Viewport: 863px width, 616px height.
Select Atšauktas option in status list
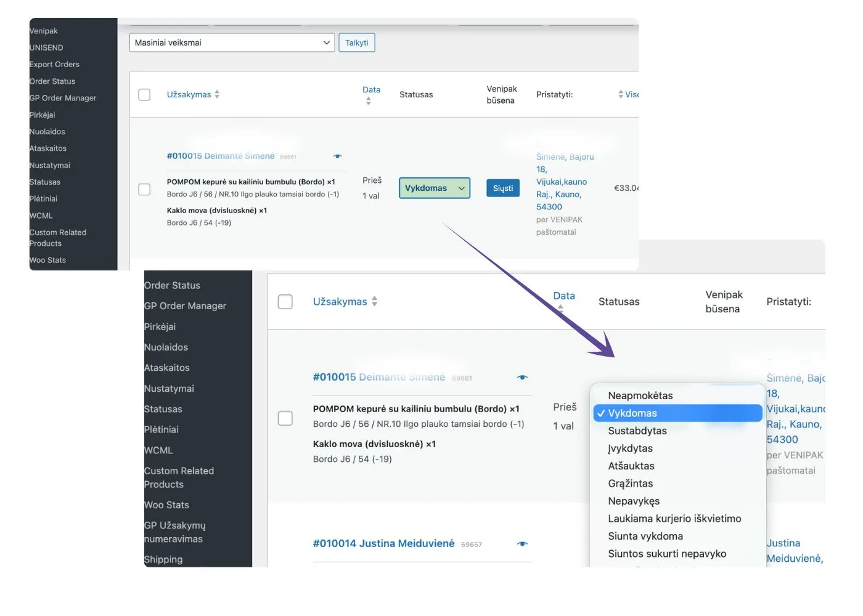[x=631, y=466]
